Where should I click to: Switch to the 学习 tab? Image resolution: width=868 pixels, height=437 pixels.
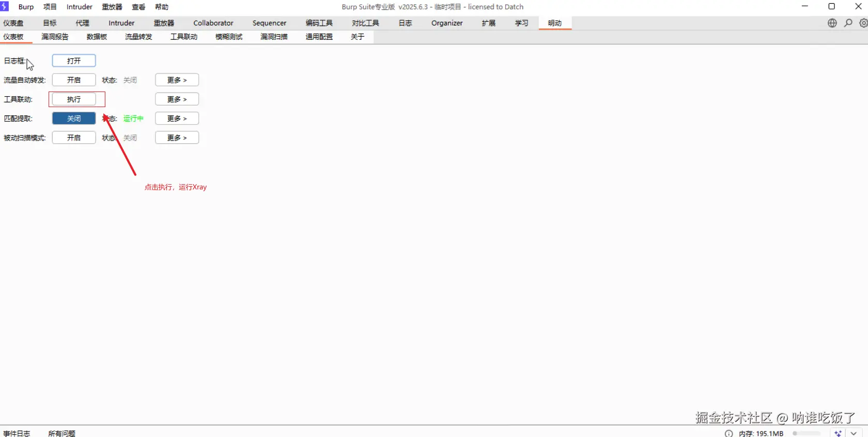(x=522, y=23)
